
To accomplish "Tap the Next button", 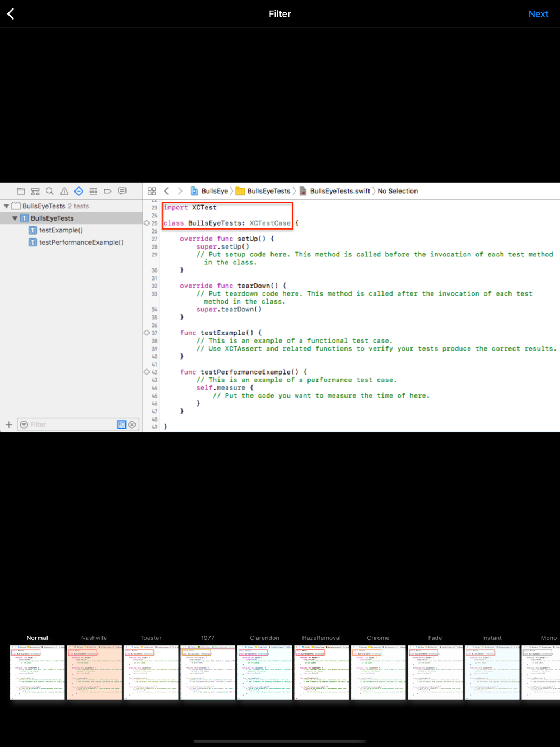I will 538,14.
